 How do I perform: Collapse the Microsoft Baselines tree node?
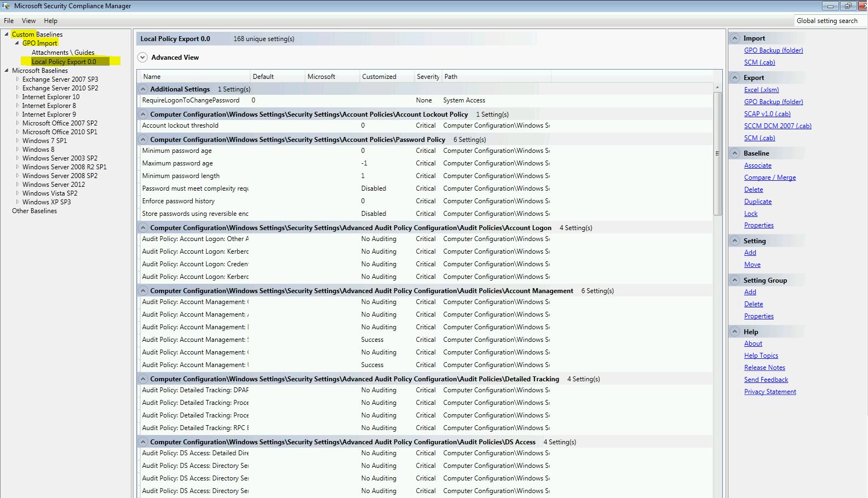(7, 71)
